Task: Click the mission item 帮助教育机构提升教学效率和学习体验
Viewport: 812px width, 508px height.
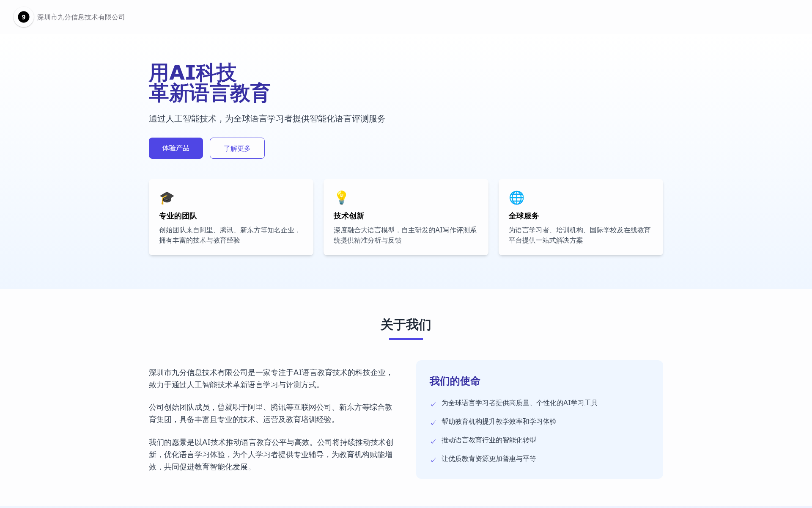Action: [x=499, y=422]
